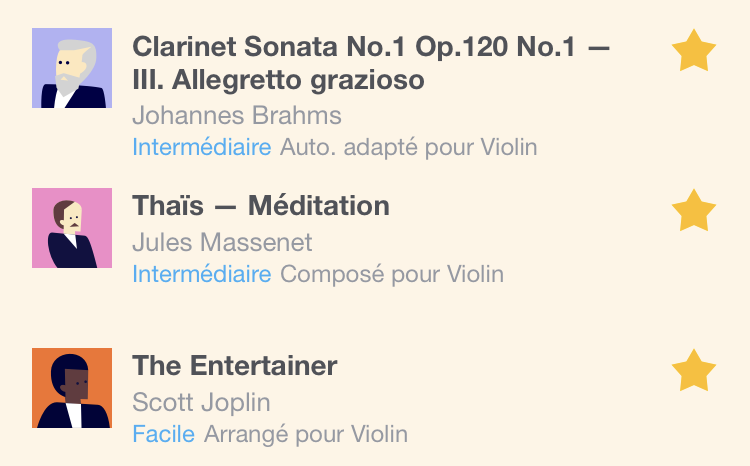Image resolution: width=750 pixels, height=466 pixels.
Task: Click the word Méditation in second title
Action: pyautogui.click(x=319, y=206)
